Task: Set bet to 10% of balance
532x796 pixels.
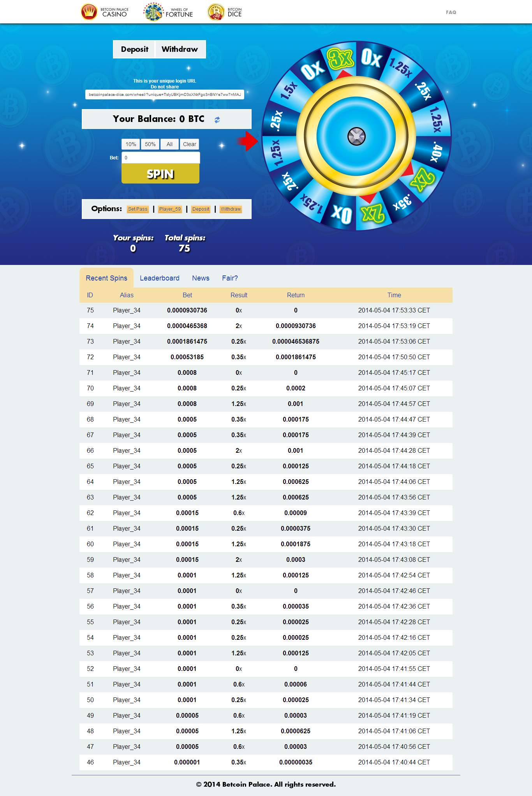Action: click(x=130, y=144)
